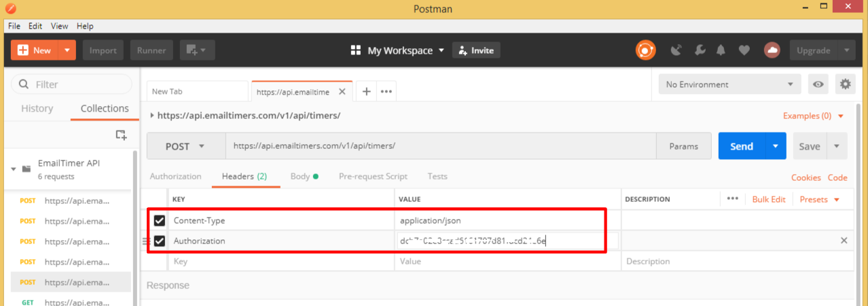Open the Help menu
Screen dimensions: 868x306
[x=85, y=26]
